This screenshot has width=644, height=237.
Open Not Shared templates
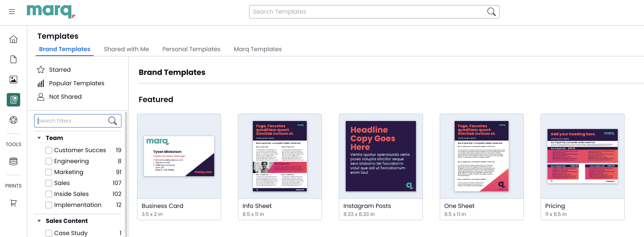tap(65, 97)
